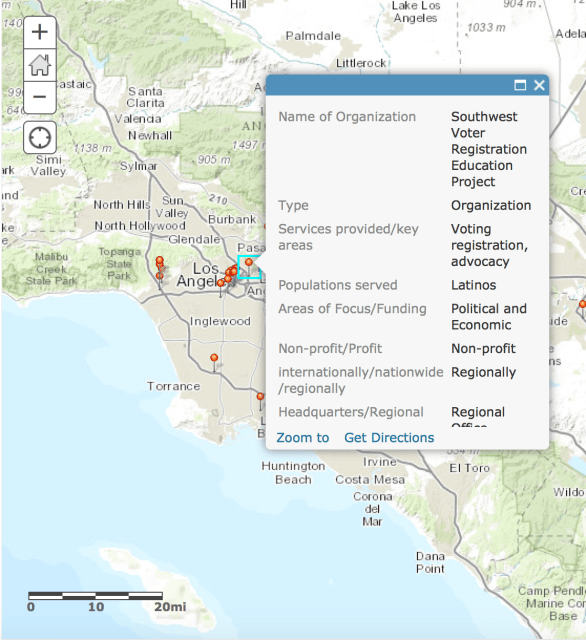This screenshot has width=586, height=640.
Task: Click the 'Non-profit' value
Action: tap(483, 349)
